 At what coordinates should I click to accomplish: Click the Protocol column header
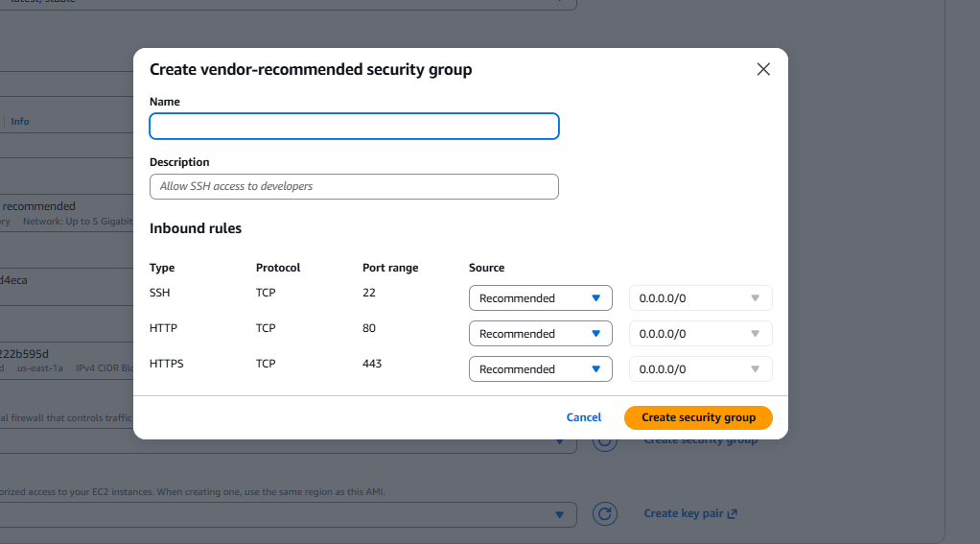coord(278,268)
